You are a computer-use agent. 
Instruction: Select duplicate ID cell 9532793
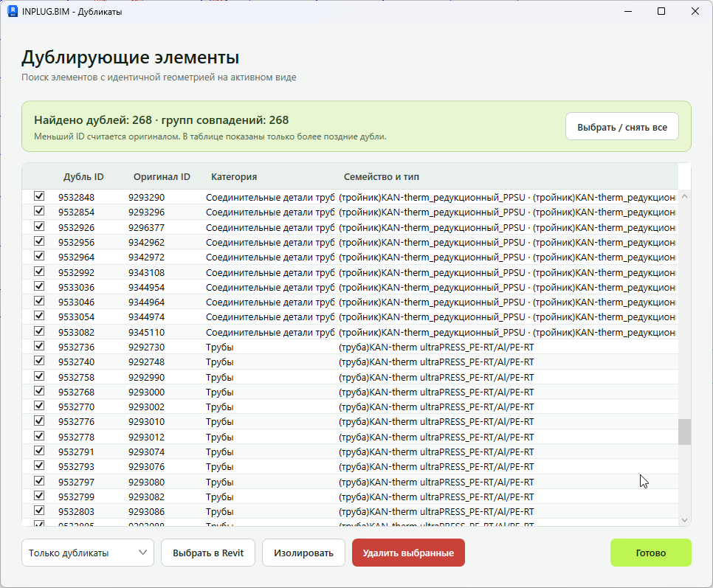coord(77,467)
